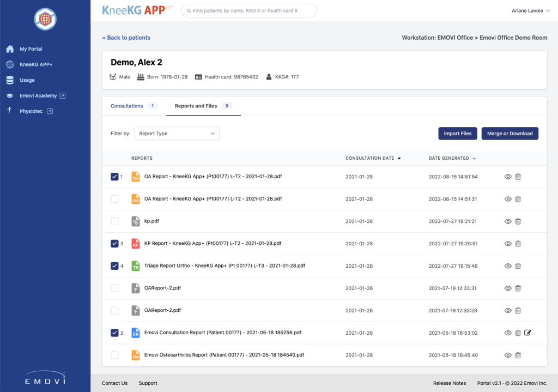558x392 pixels.
Task: Uncheck the OA Report generated at 14:51:54
Action: [x=114, y=177]
